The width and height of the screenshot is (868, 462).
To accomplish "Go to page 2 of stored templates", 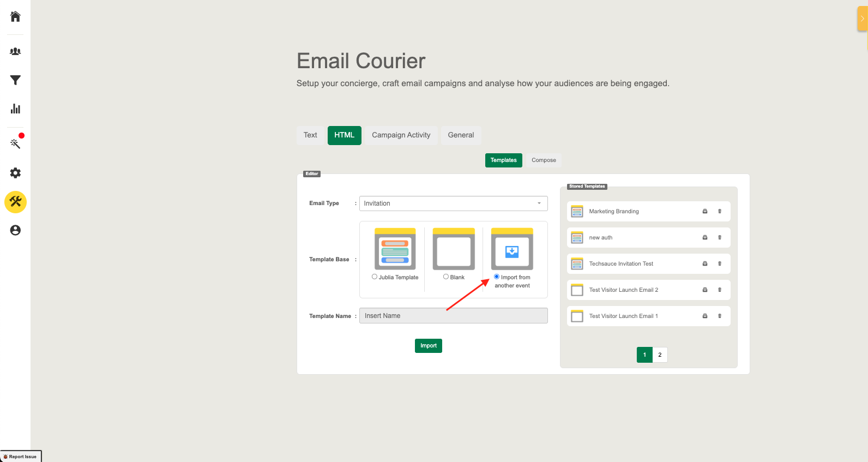I will click(x=660, y=355).
